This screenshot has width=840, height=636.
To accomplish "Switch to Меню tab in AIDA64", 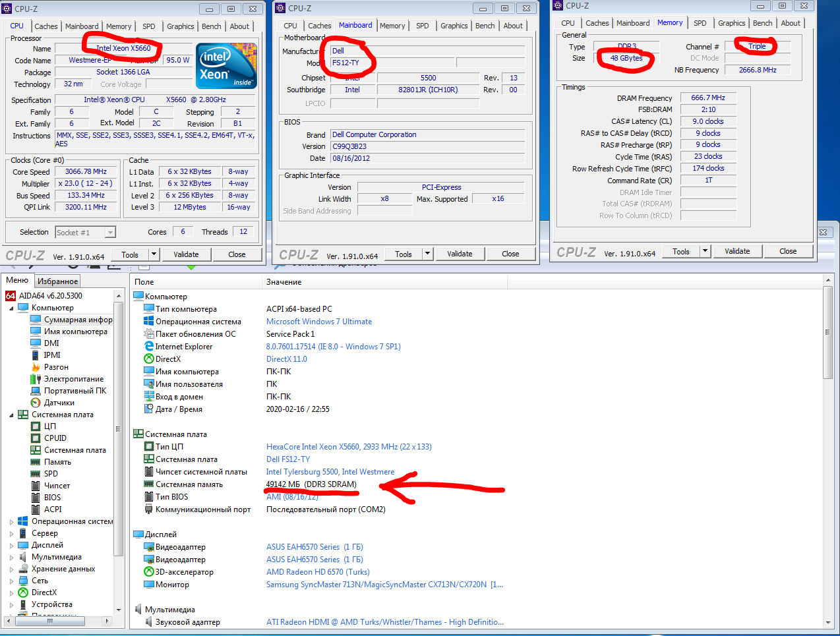I will pyautogui.click(x=17, y=280).
